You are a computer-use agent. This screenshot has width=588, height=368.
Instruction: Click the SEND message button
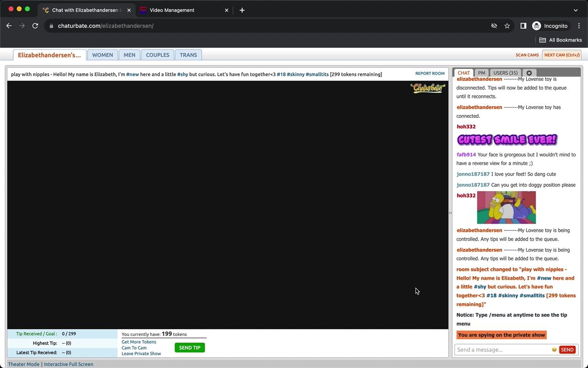[x=567, y=350]
